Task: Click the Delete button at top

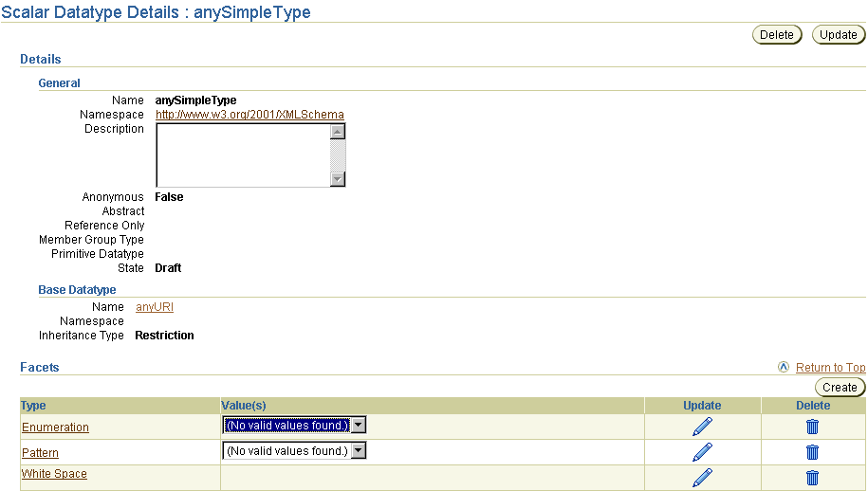Action: click(777, 35)
